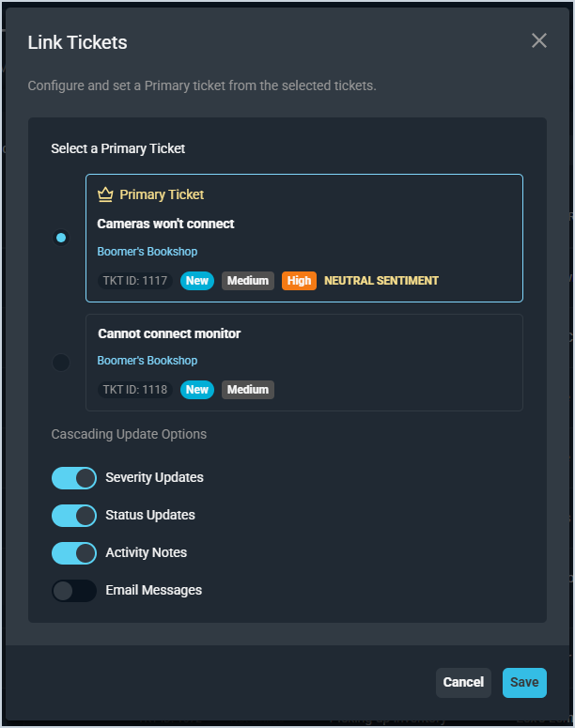Viewport: 575px width, 728px height.
Task: Open Boomer's Bookshop link on ticket 1118
Action: tap(148, 361)
